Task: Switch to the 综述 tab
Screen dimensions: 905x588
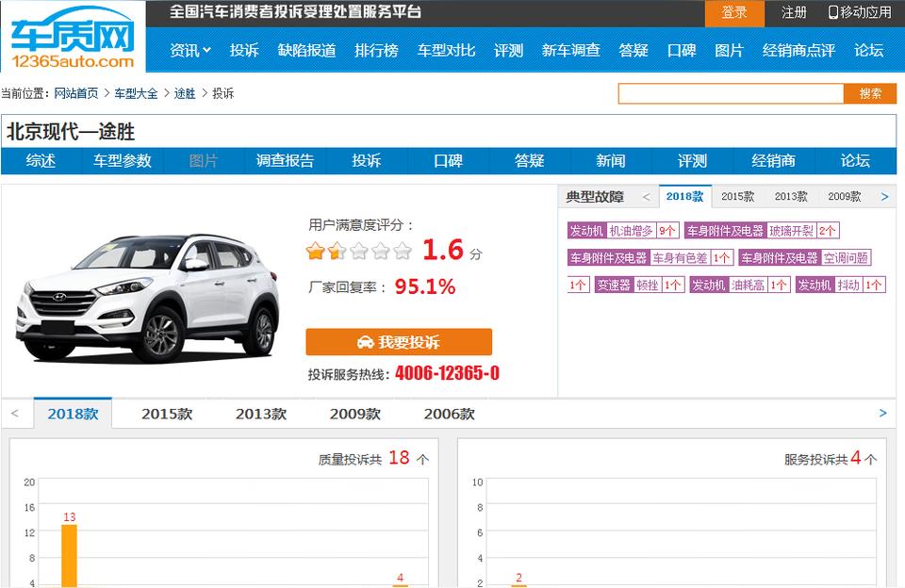Action: [x=41, y=160]
